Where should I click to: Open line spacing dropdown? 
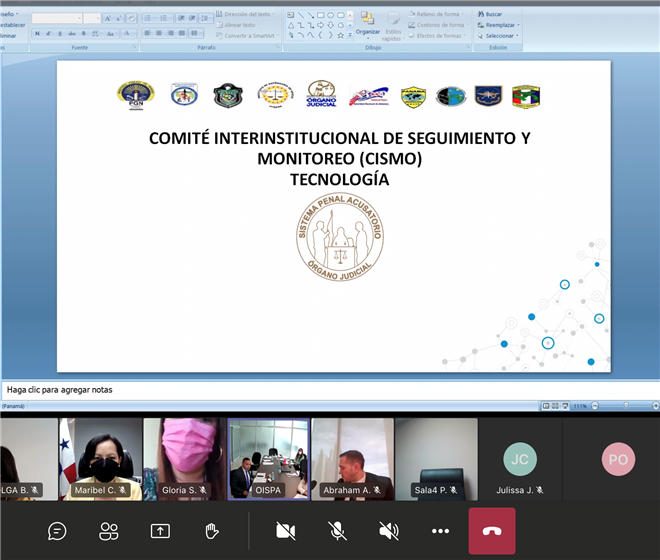pyautogui.click(x=205, y=18)
